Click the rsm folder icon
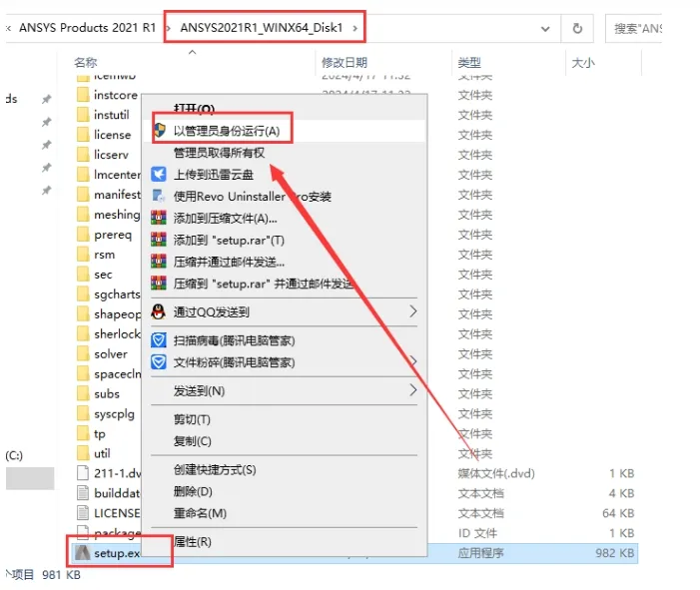 [x=83, y=255]
